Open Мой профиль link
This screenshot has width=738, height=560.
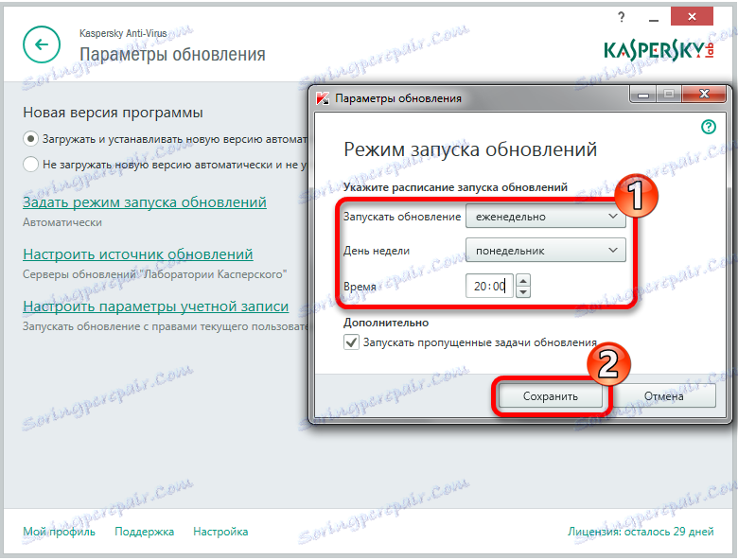click(x=59, y=532)
